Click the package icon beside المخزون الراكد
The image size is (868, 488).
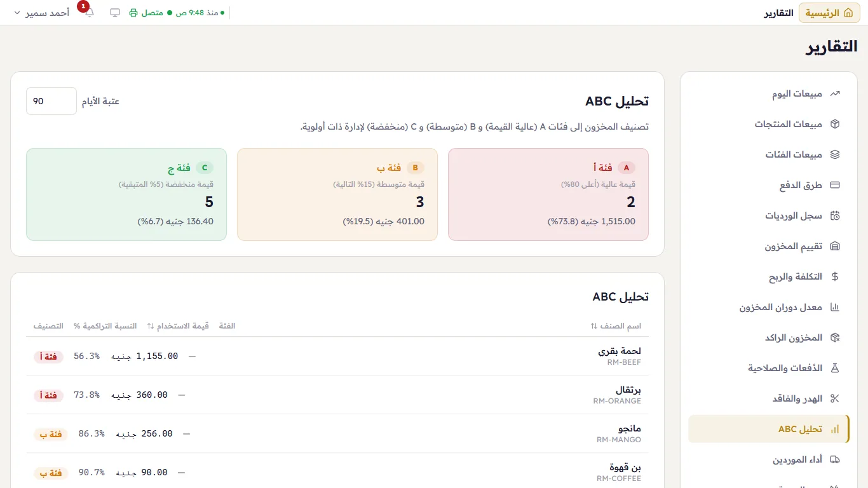(x=835, y=337)
